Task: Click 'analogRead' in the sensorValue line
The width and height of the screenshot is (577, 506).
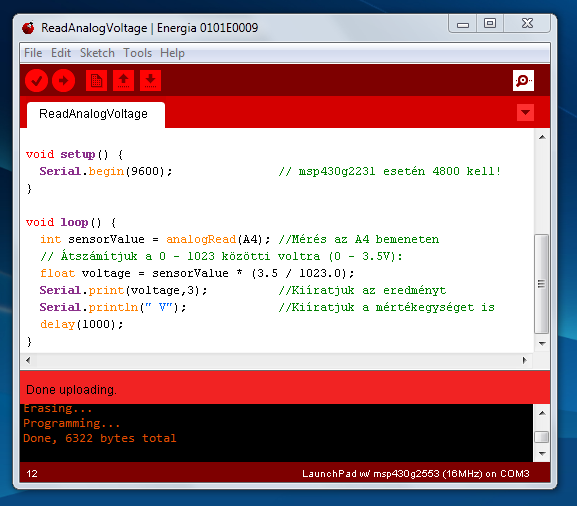Action: point(201,240)
